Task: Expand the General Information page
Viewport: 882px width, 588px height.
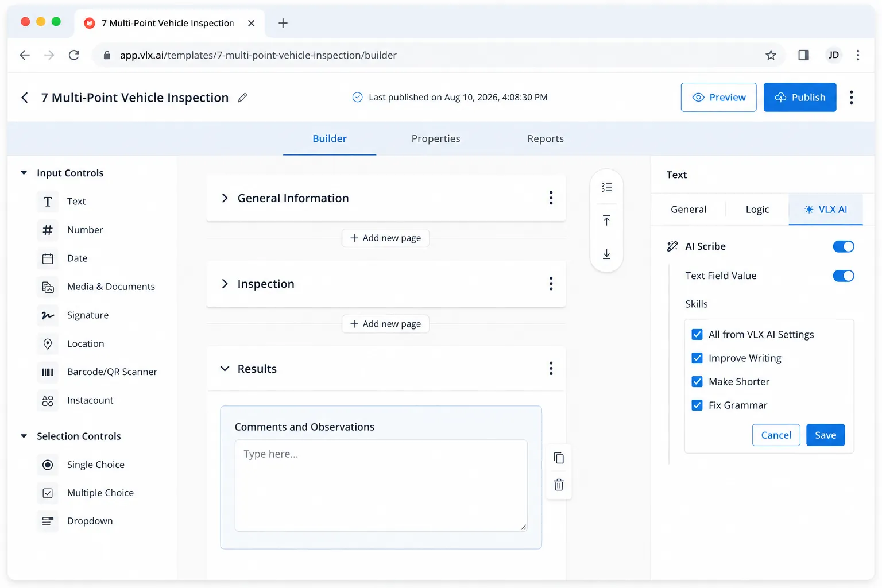Action: pyautogui.click(x=225, y=198)
